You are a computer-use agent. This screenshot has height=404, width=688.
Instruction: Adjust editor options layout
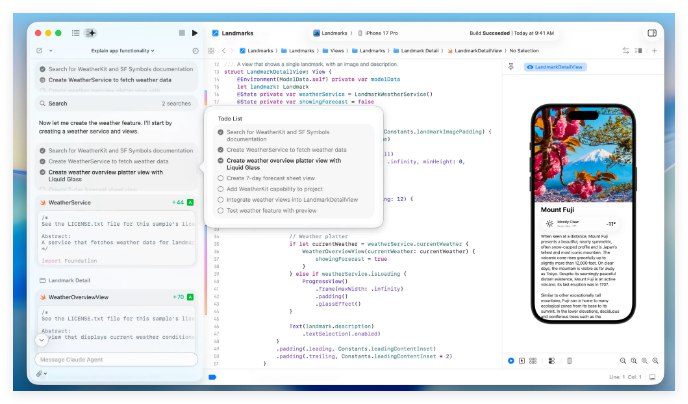[x=638, y=51]
